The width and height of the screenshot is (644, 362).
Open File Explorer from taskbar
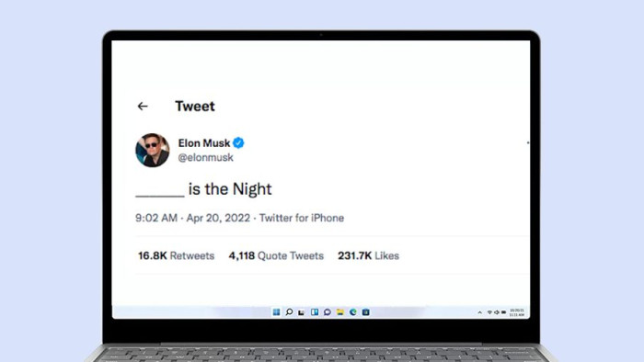click(x=340, y=312)
